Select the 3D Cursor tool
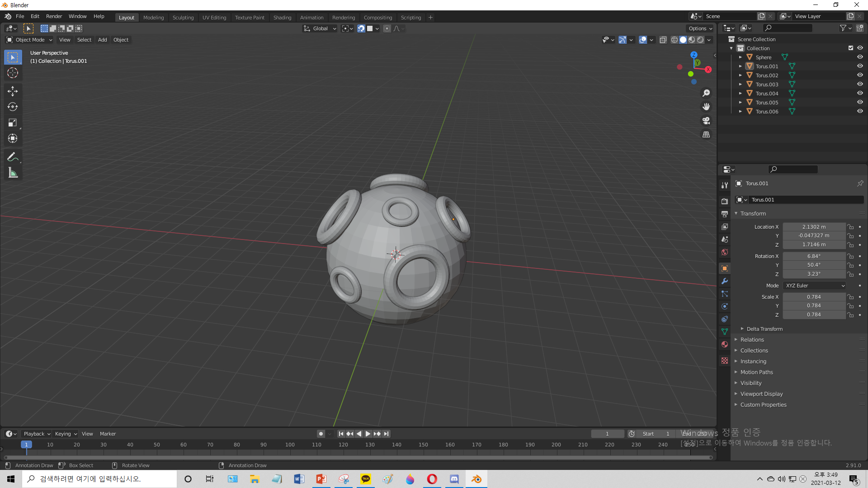 13,73
